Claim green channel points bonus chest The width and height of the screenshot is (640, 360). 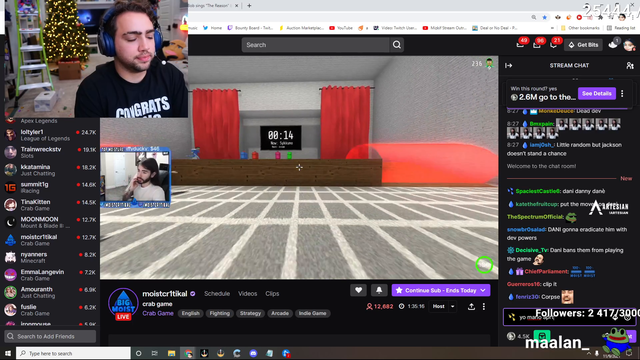[x=542, y=336]
